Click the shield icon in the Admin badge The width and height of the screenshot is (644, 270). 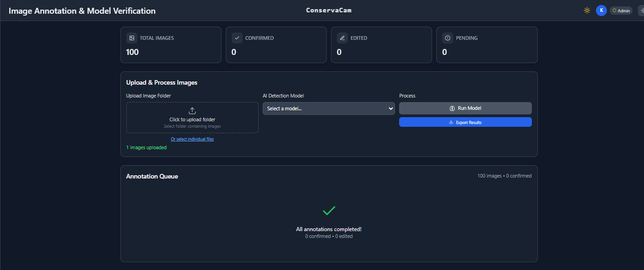click(615, 10)
